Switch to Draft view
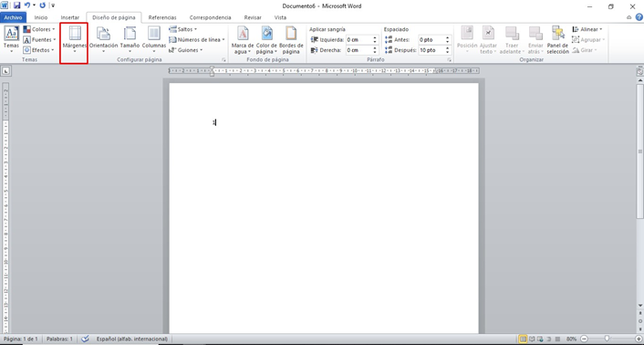The width and height of the screenshot is (644, 345). 557,339
